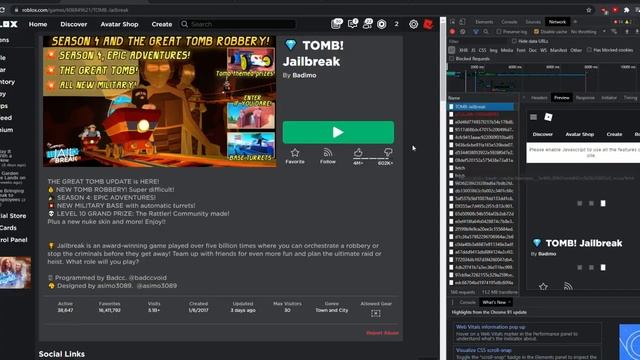Click the Robux currency icon
This screenshot has width=640, height=360.
coord(382,24)
